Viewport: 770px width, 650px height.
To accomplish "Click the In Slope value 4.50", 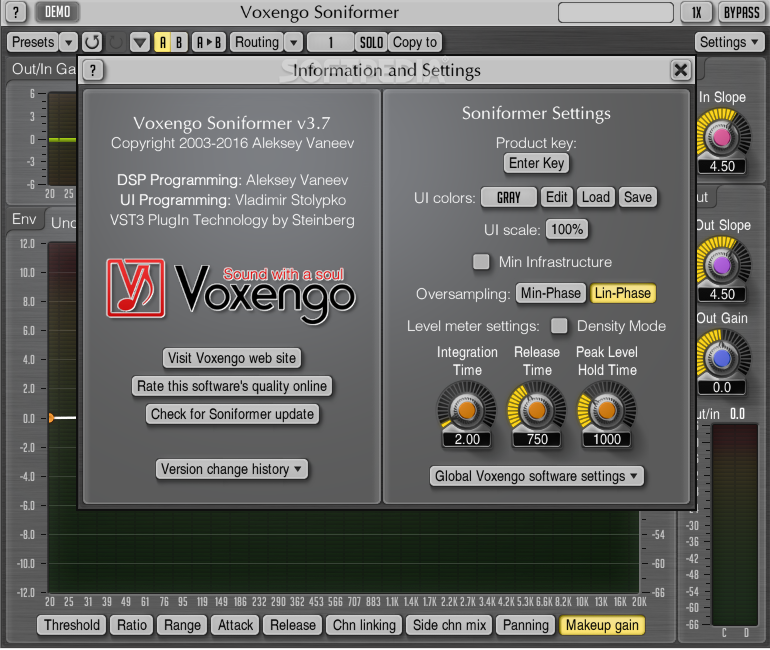I will click(722, 166).
